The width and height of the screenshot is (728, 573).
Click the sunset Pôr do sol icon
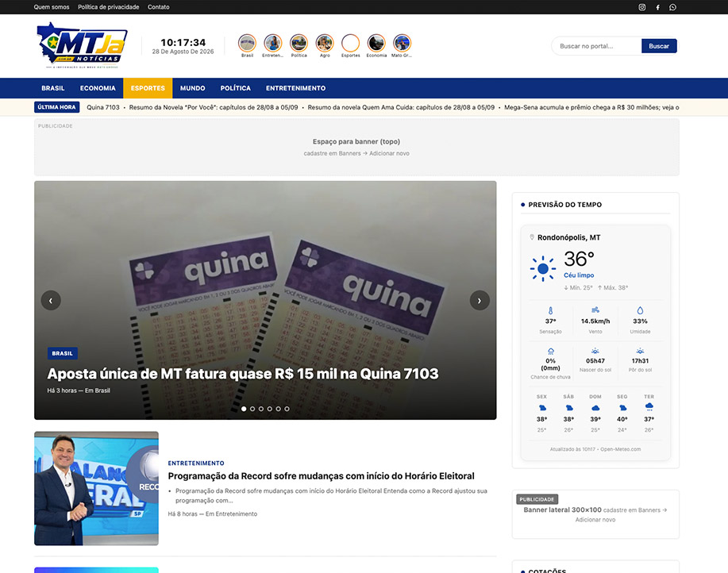640,352
